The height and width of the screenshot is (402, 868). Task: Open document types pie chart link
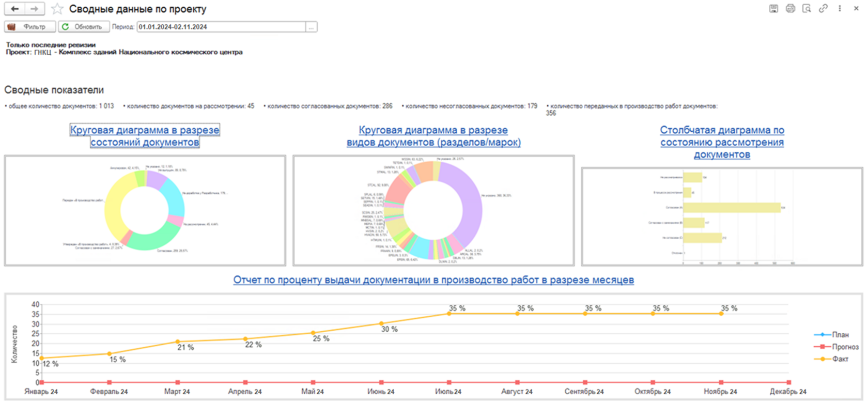[433, 136]
